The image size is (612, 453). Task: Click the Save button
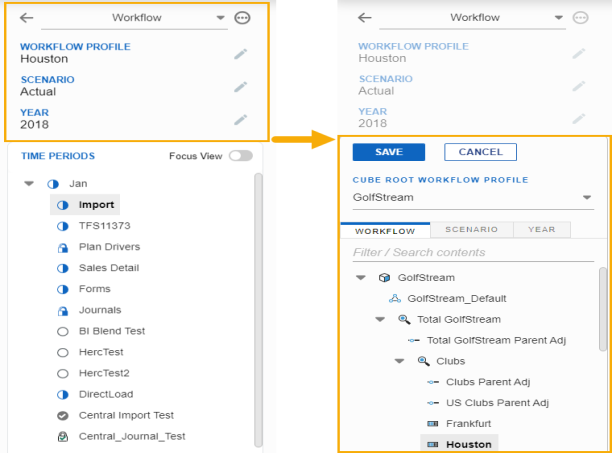point(388,152)
